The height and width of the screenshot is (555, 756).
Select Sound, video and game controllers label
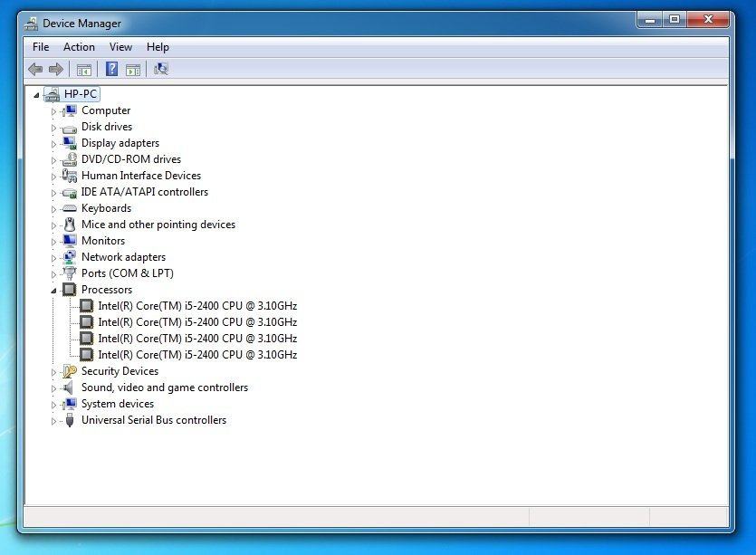165,388
